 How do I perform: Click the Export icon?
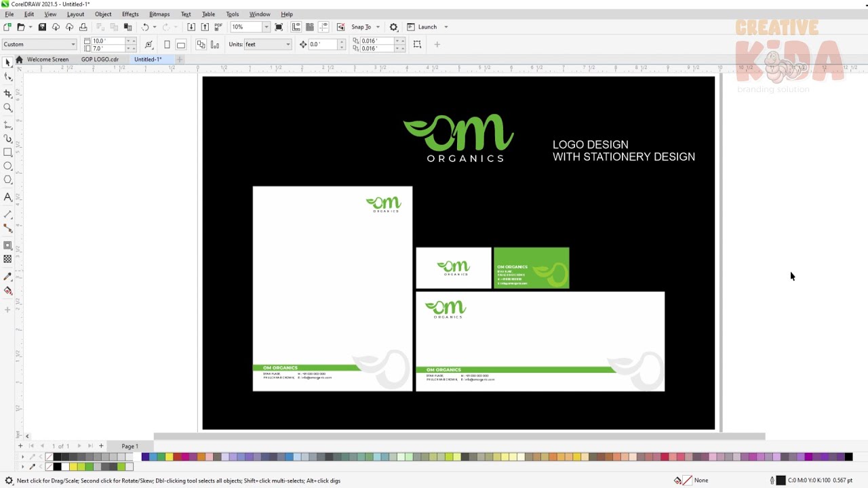pyautogui.click(x=205, y=27)
